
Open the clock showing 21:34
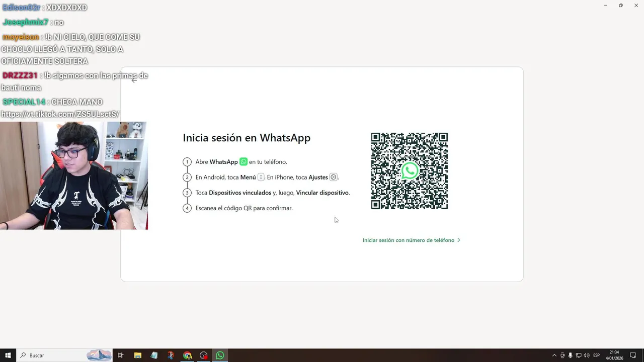tap(614, 355)
